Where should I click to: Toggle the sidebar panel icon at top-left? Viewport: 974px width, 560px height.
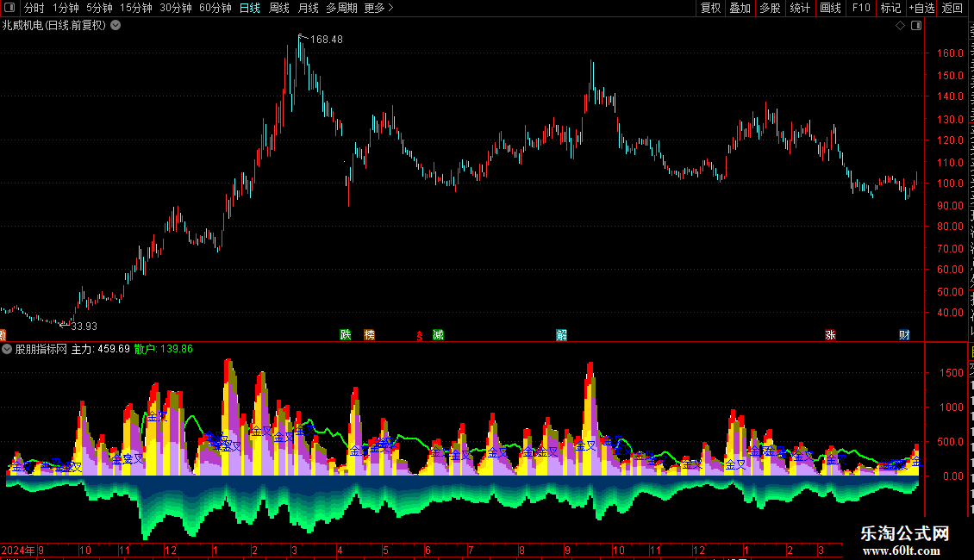tap(9, 8)
